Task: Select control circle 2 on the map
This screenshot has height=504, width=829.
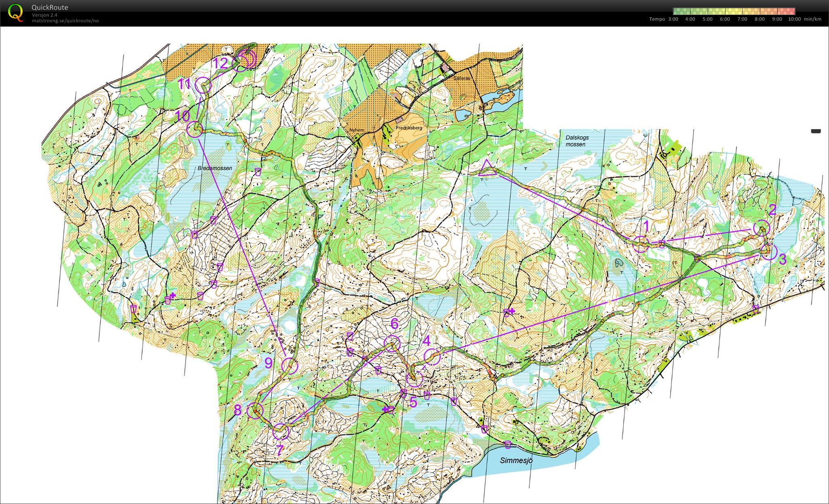Action: pyautogui.click(x=762, y=228)
